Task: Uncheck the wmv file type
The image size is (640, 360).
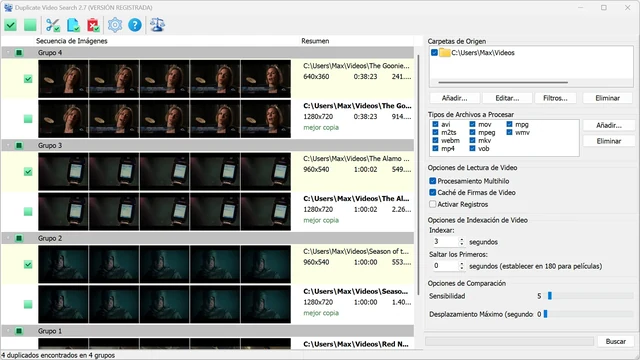Action: click(509, 132)
